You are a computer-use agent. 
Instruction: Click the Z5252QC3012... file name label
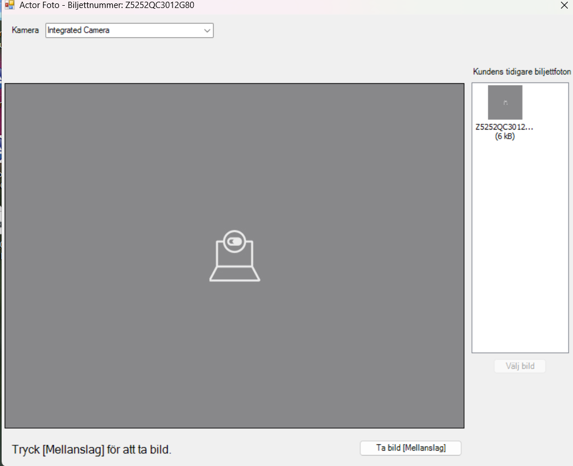[x=504, y=127]
